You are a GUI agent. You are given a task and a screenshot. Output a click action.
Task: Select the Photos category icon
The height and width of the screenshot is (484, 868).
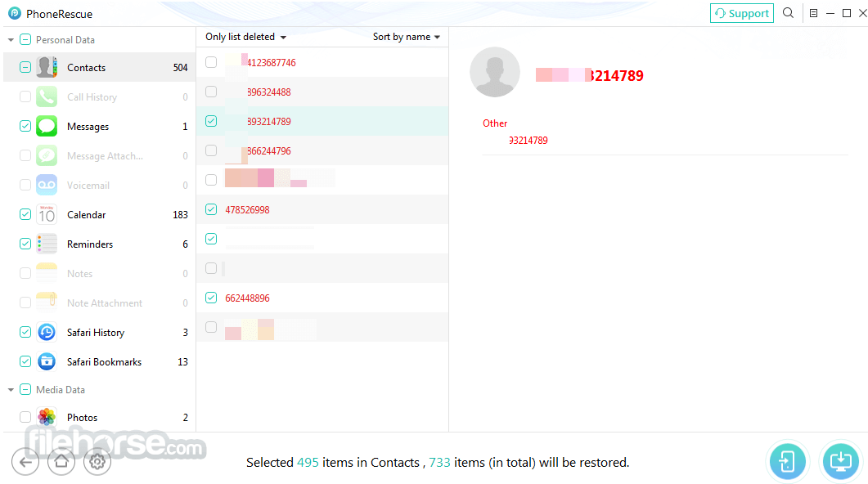47,417
